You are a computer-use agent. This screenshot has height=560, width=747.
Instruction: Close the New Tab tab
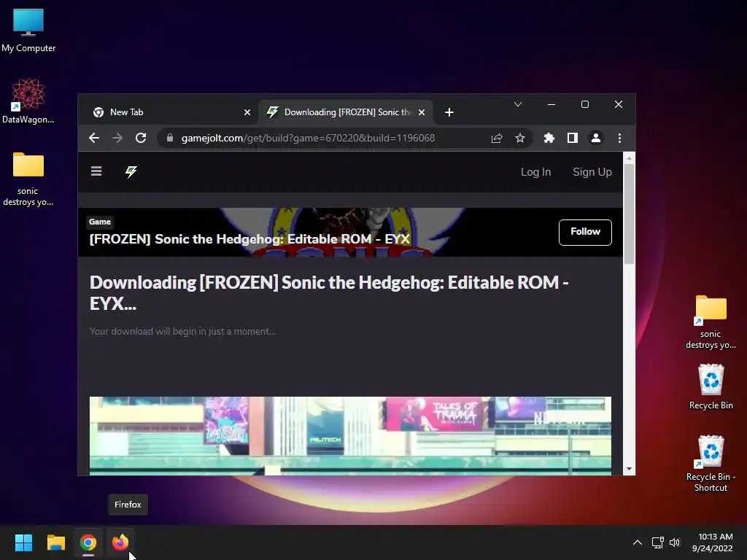pos(247,112)
